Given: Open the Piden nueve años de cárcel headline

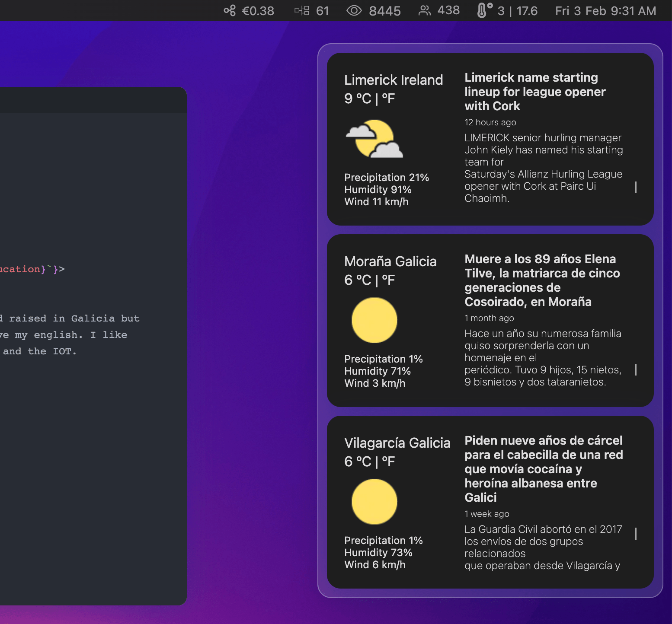Looking at the screenshot, I should [x=544, y=469].
